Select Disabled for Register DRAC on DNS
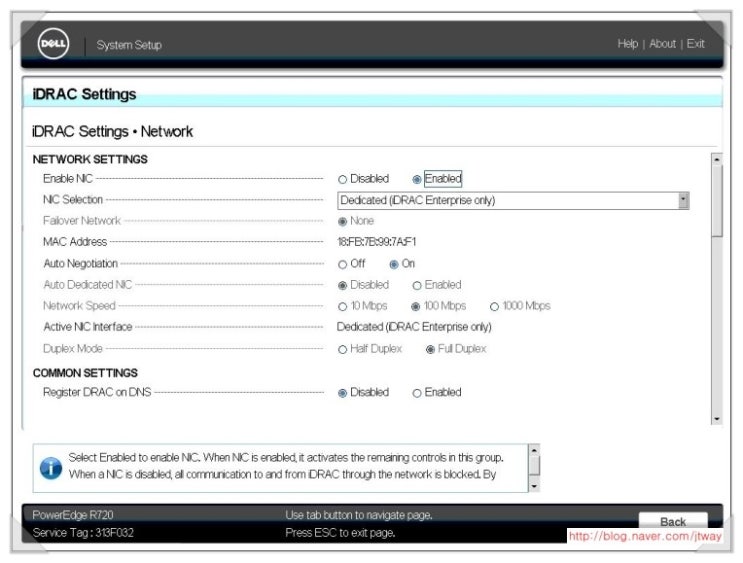 [x=343, y=393]
